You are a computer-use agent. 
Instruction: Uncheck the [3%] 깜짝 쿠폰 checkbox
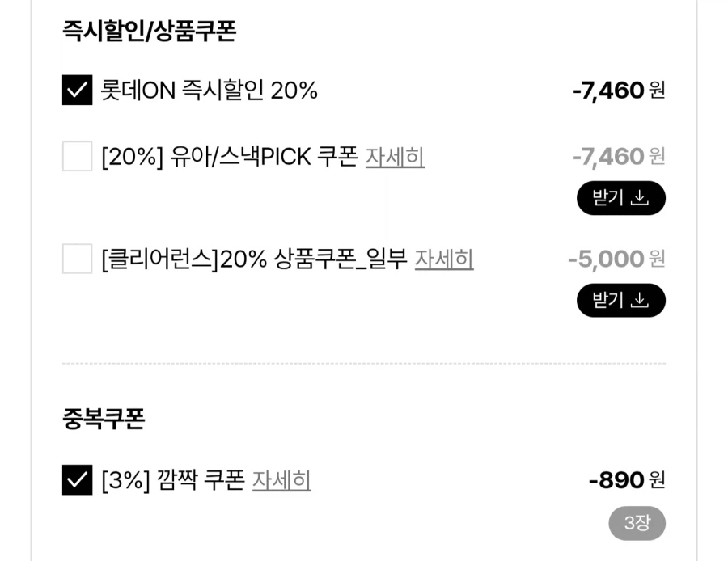78,480
